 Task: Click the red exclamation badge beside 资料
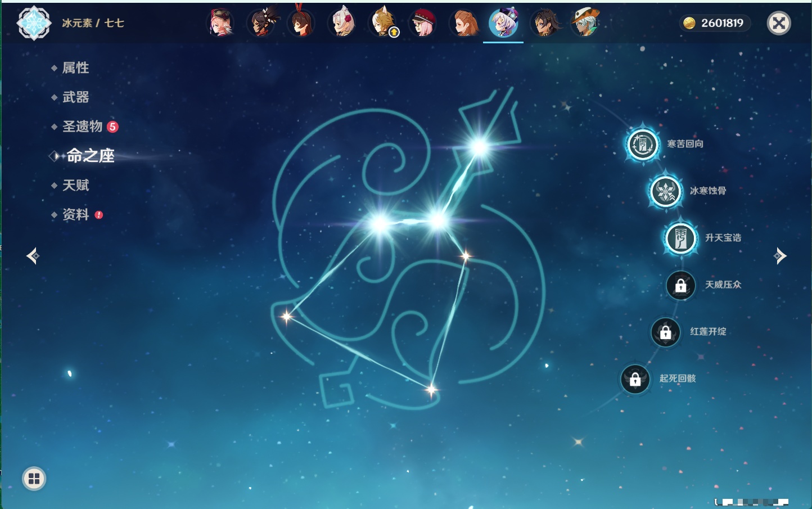pos(99,214)
